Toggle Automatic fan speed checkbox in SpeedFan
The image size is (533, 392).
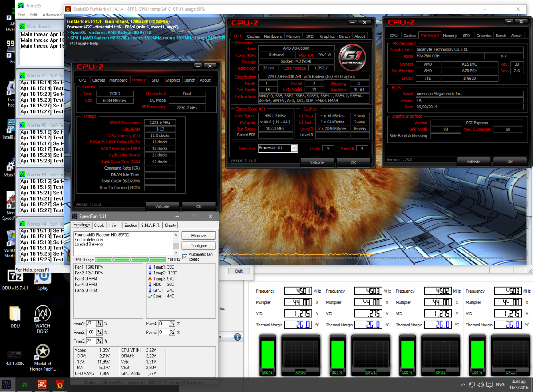click(184, 257)
